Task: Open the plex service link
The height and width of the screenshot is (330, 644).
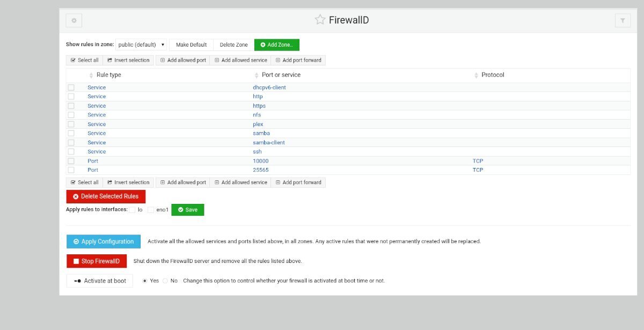Action: click(x=258, y=124)
